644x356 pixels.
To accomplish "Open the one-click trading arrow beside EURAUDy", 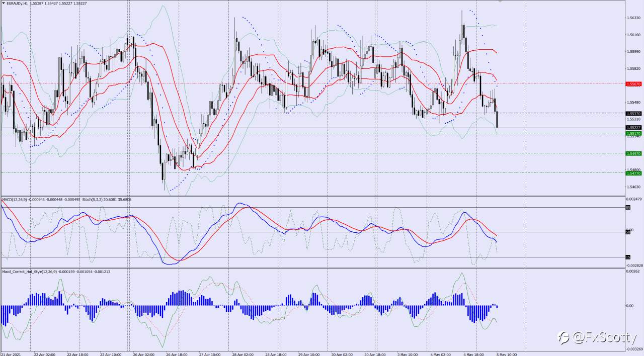I will click(x=3, y=3).
